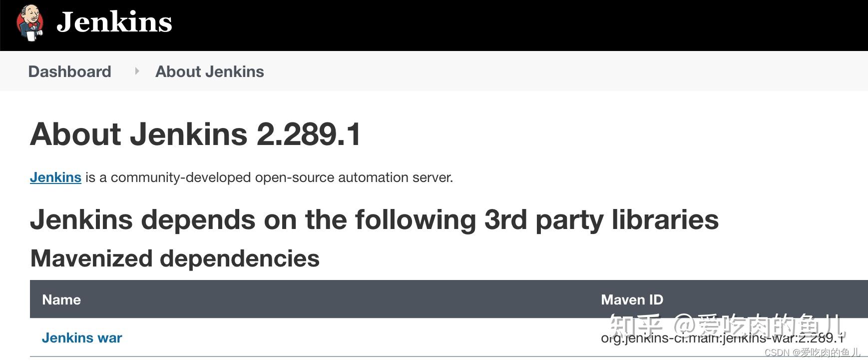Select the Jenkins depends on libraries heading

(375, 219)
